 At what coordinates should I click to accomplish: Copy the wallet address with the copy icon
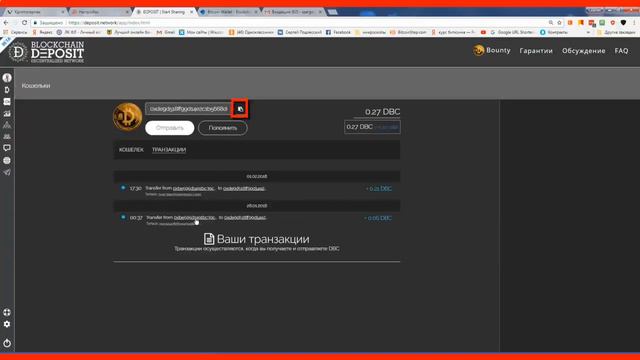(x=240, y=109)
